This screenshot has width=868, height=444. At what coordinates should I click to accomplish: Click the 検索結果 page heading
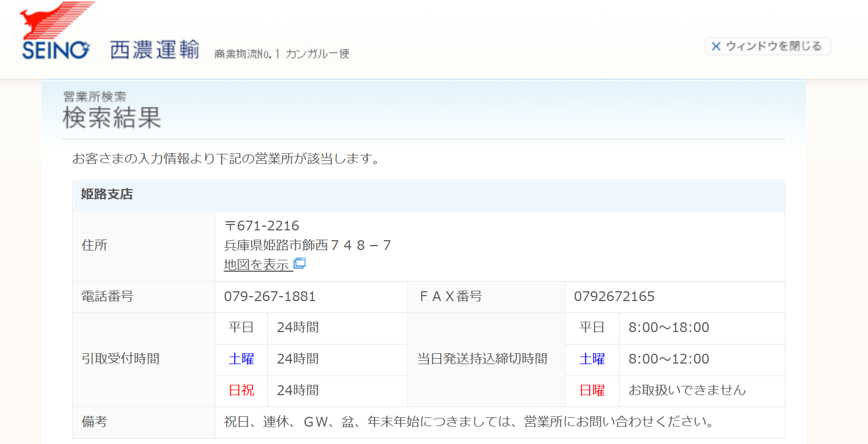(112, 118)
